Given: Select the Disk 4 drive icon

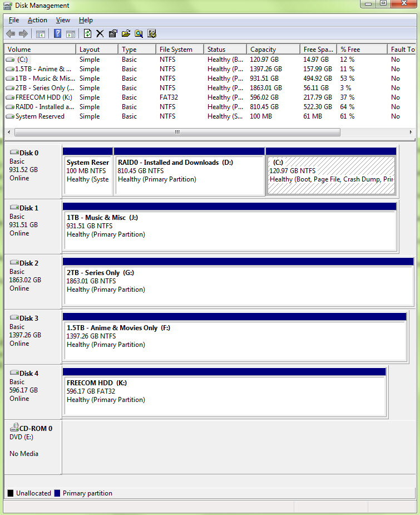Looking at the screenshot, I should (x=14, y=373).
